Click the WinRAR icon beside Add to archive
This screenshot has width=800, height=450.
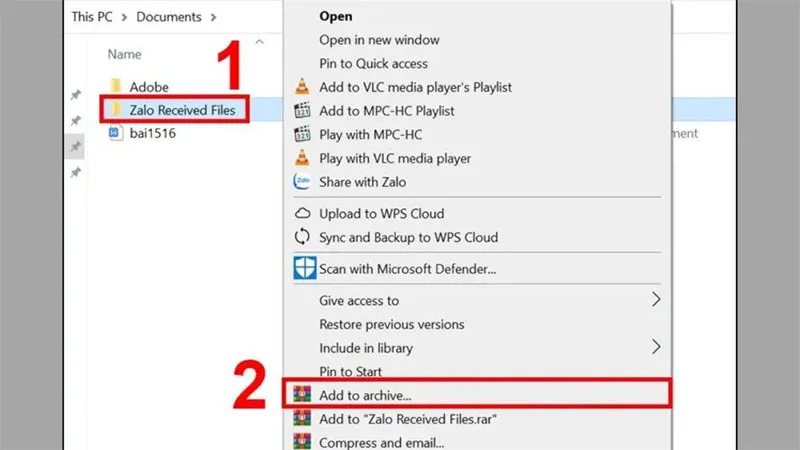coord(302,394)
